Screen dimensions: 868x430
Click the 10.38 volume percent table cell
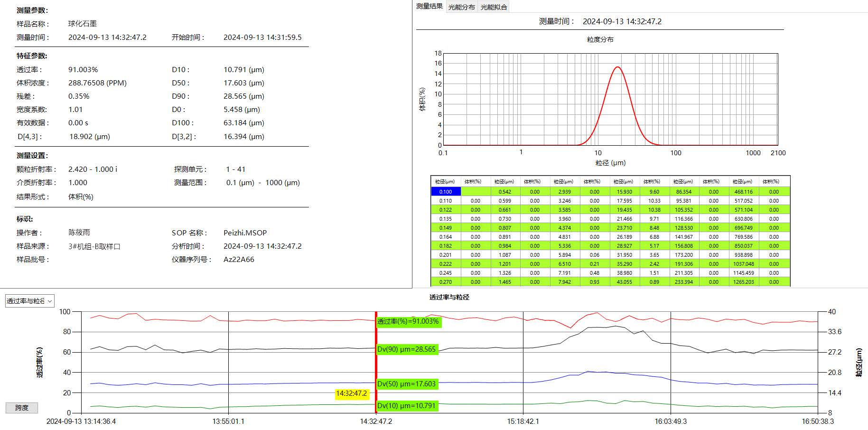[654, 210]
